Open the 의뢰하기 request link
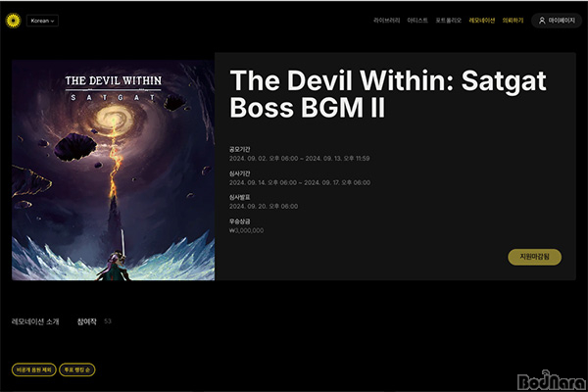Image resolution: width=588 pixels, height=392 pixels. pyautogui.click(x=513, y=21)
